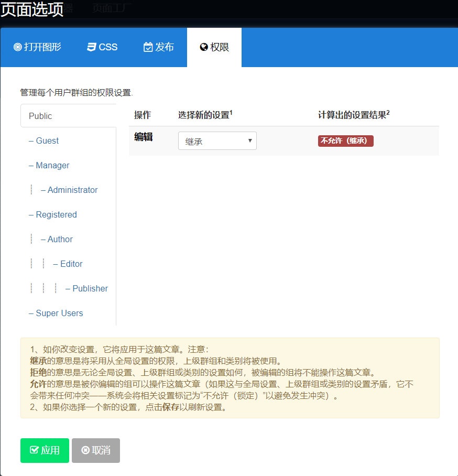
Task: Switch to the CSS tab
Action: coord(102,47)
